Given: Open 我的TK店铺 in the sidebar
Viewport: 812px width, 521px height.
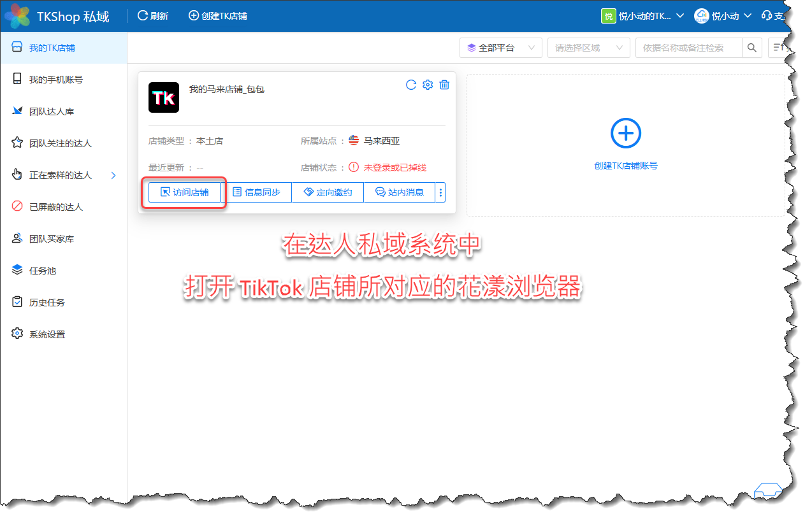Looking at the screenshot, I should pos(64,48).
